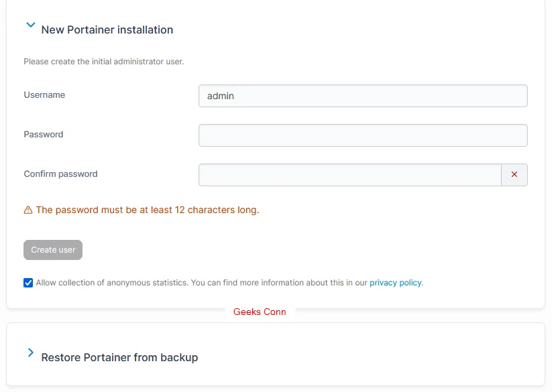Enable the Allow collection of anonymous statistics option
The width and height of the screenshot is (552, 392).
pos(27,282)
